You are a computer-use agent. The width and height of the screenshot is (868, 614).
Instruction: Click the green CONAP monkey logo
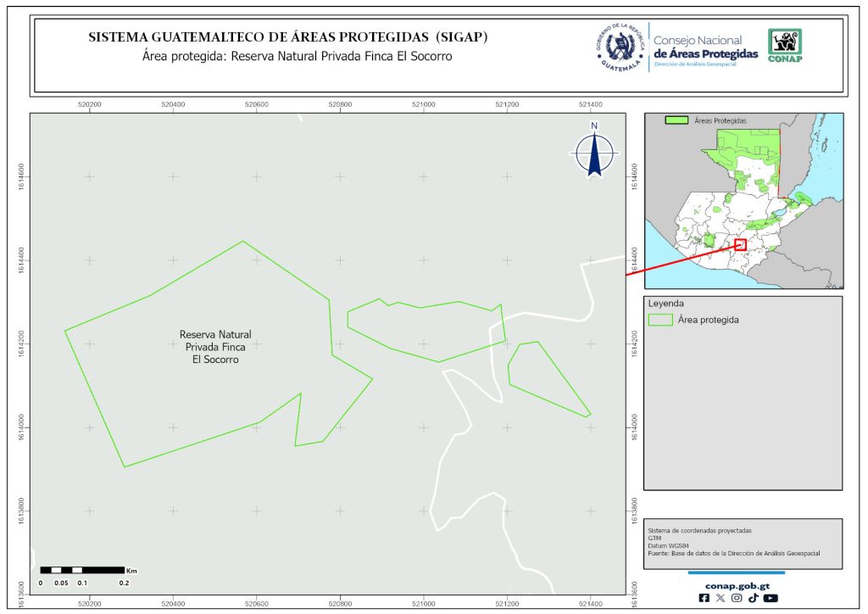[x=784, y=46]
